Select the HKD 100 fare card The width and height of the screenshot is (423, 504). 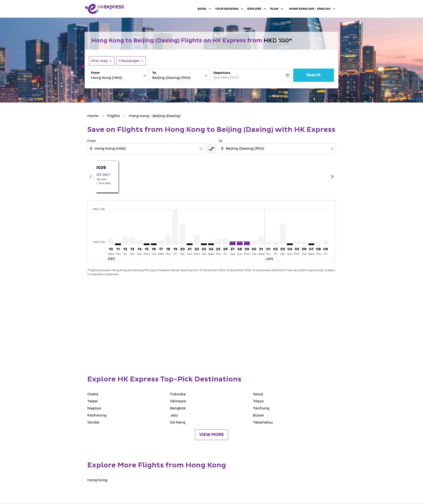108,176
